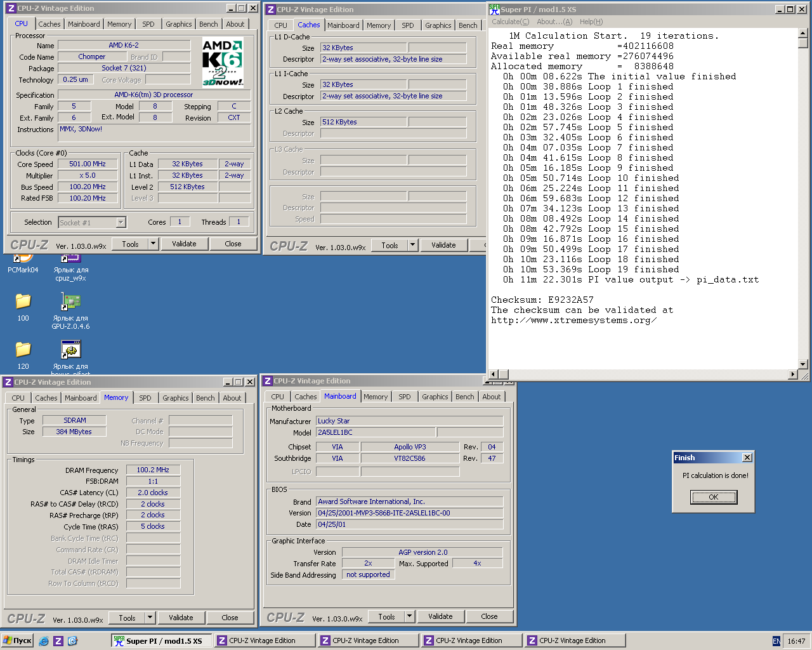
Task: Click the 501.00 MHz core speed value
Action: click(88, 164)
